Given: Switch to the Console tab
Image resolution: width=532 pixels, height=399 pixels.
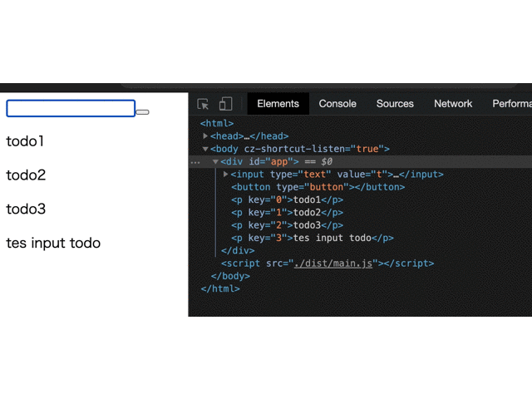Looking at the screenshot, I should pos(337,104).
